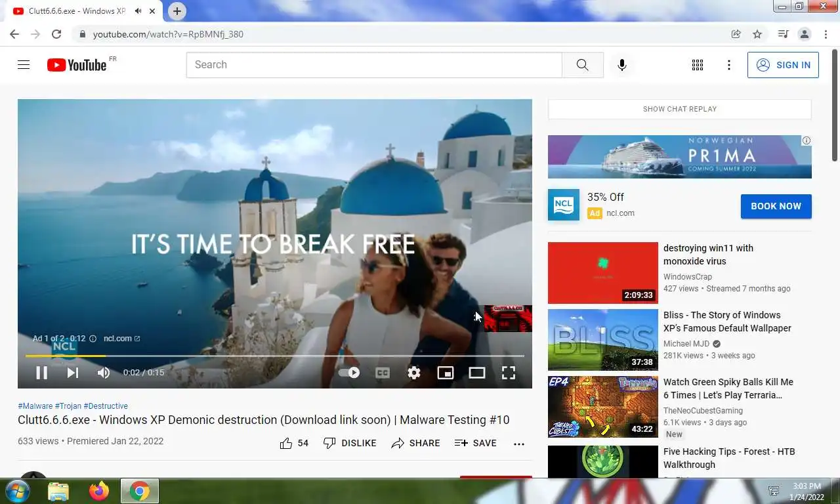Mute the video player volume

104,373
